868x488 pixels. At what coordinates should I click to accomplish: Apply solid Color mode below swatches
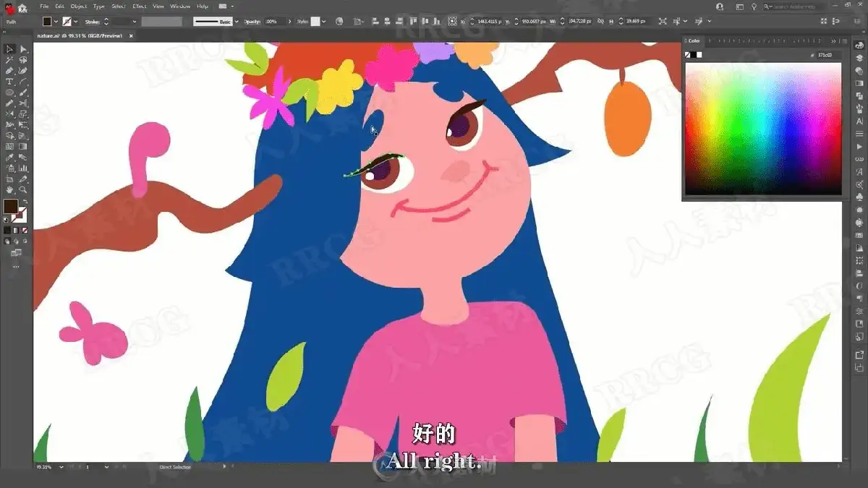click(x=7, y=231)
